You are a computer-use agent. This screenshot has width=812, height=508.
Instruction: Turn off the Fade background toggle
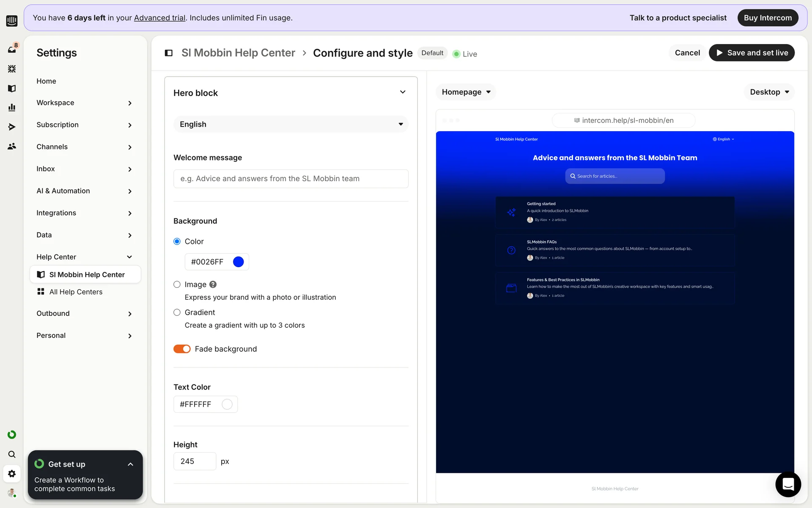pyautogui.click(x=182, y=349)
